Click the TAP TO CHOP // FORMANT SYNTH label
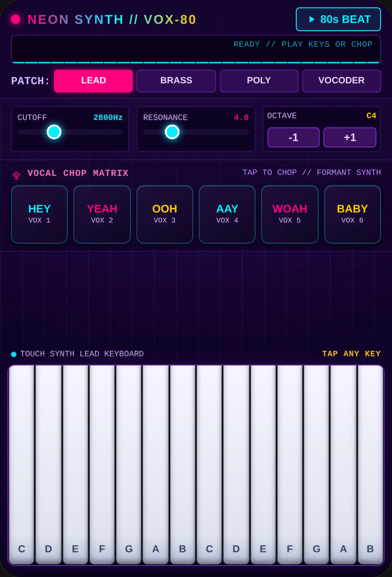The height and width of the screenshot is (577, 392). (x=312, y=172)
